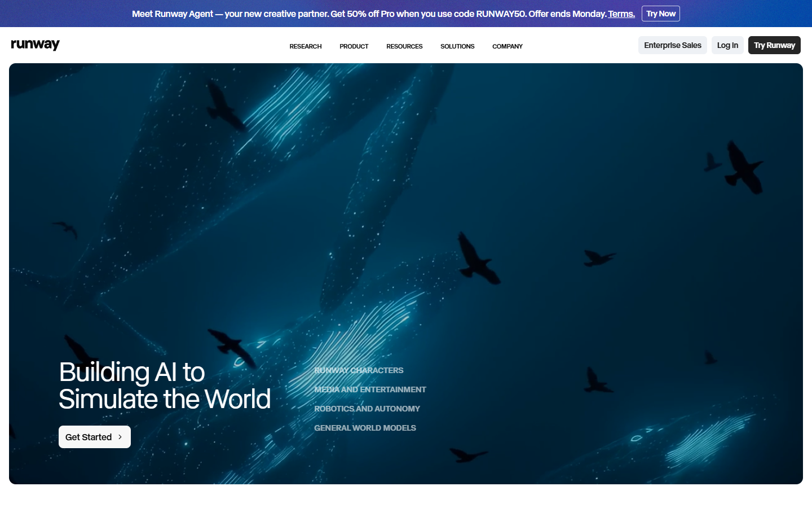Select Runway Characters in the hero list

[359, 370]
